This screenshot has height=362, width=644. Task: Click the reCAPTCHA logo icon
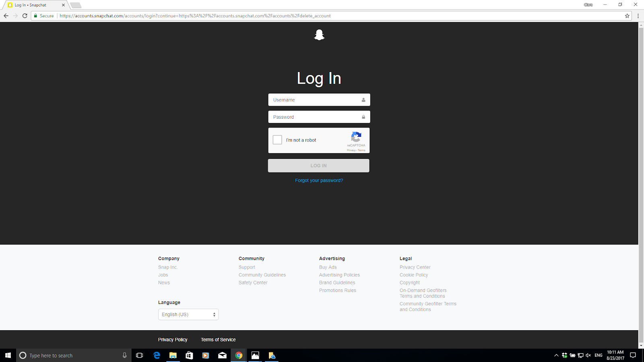[x=356, y=137]
